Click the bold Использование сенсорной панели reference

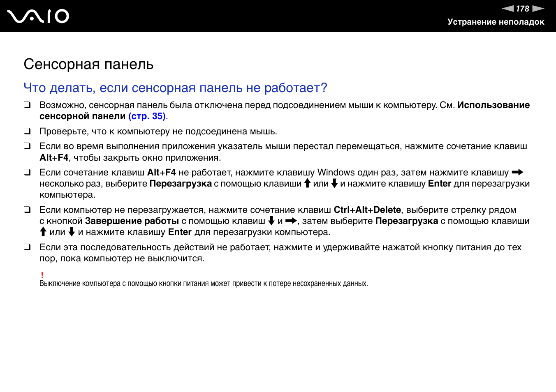click(x=493, y=105)
